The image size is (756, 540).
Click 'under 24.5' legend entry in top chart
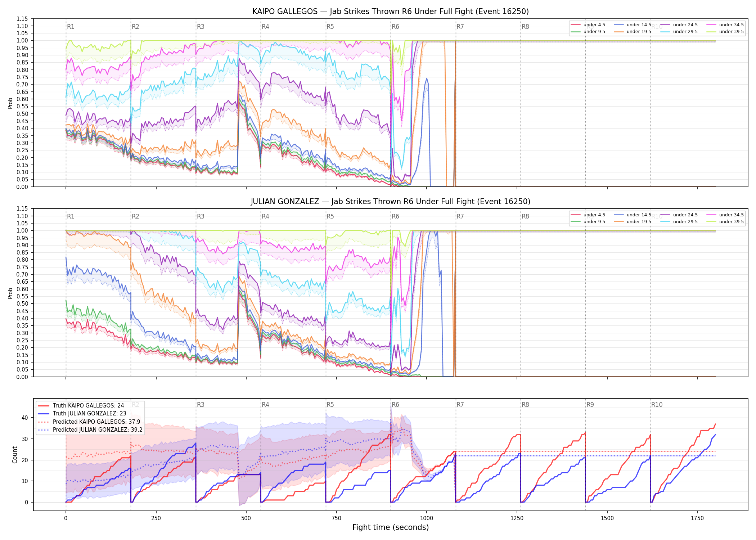pyautogui.click(x=679, y=25)
